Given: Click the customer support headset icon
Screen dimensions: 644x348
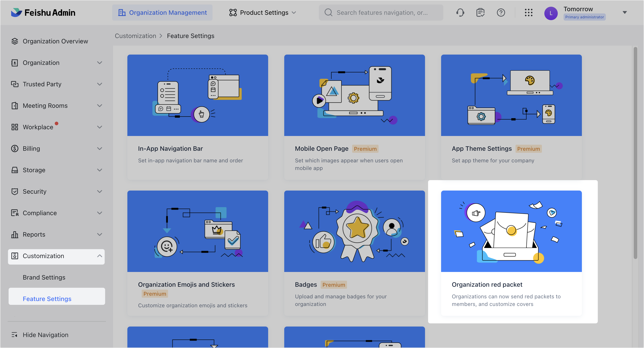Looking at the screenshot, I should [x=460, y=13].
